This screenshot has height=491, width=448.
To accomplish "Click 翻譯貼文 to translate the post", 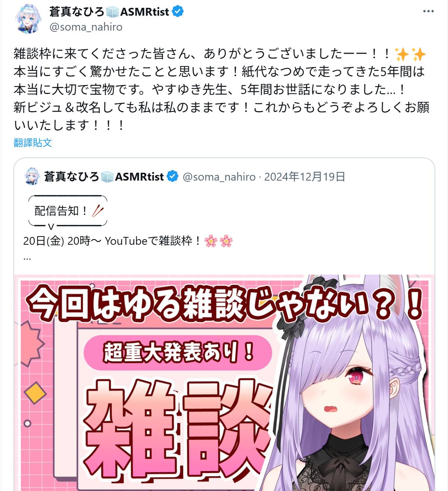I will point(33,143).
